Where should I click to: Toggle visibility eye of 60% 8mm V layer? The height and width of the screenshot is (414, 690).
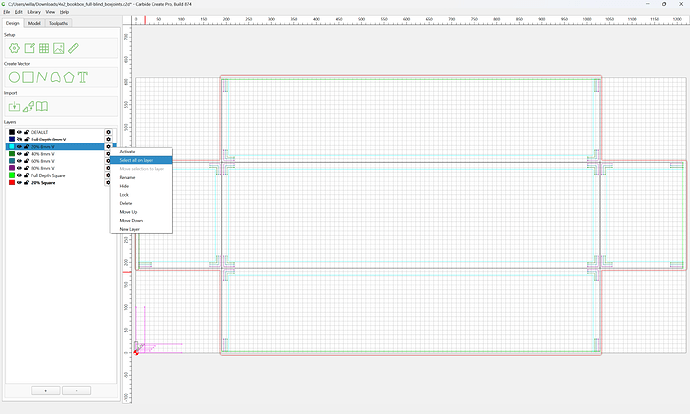click(19, 161)
